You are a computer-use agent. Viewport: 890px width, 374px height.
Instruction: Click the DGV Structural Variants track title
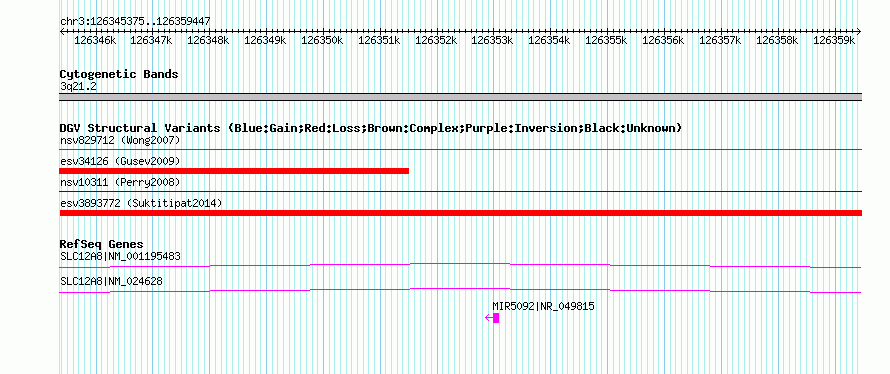371,128
